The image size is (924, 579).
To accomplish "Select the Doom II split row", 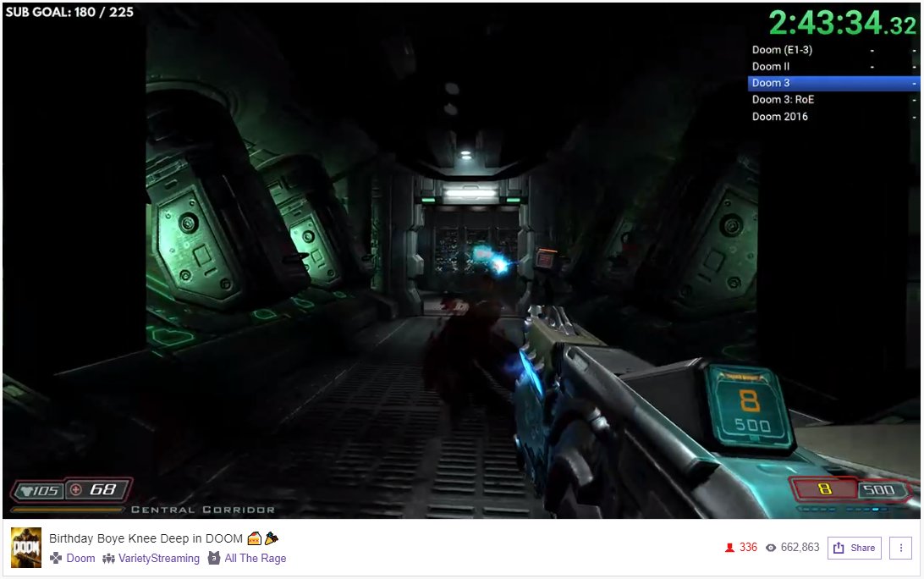I will pos(833,67).
